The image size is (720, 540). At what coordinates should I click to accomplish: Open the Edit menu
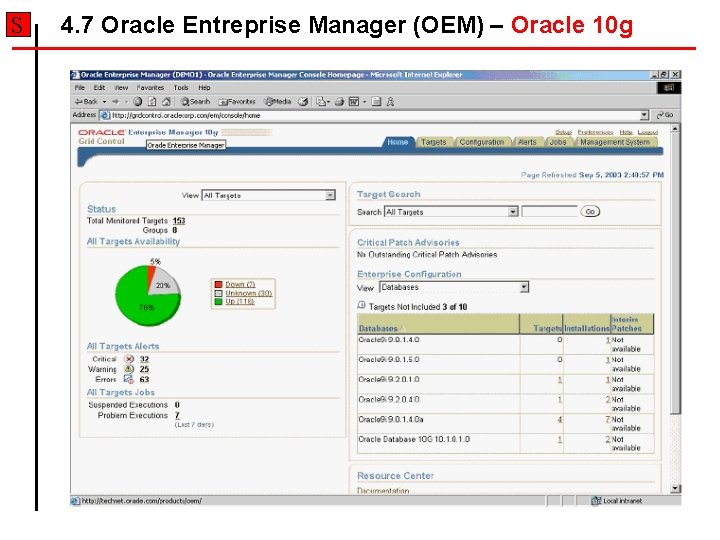tap(99, 87)
